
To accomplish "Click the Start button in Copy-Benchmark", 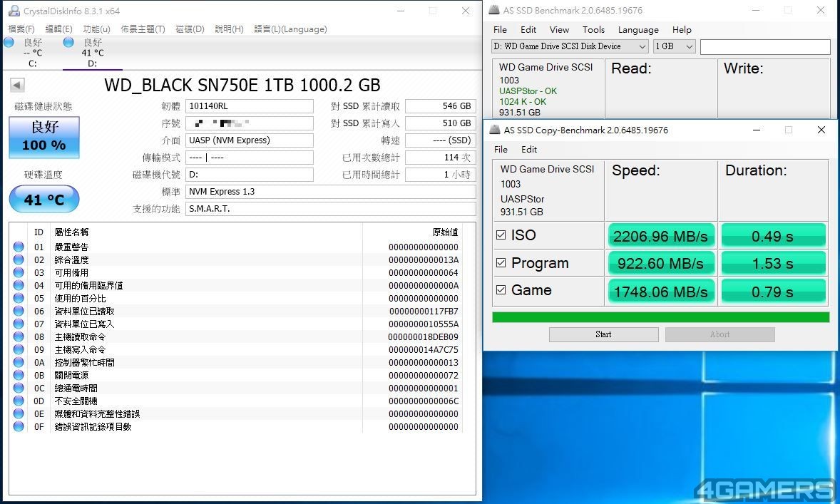I will tap(604, 334).
